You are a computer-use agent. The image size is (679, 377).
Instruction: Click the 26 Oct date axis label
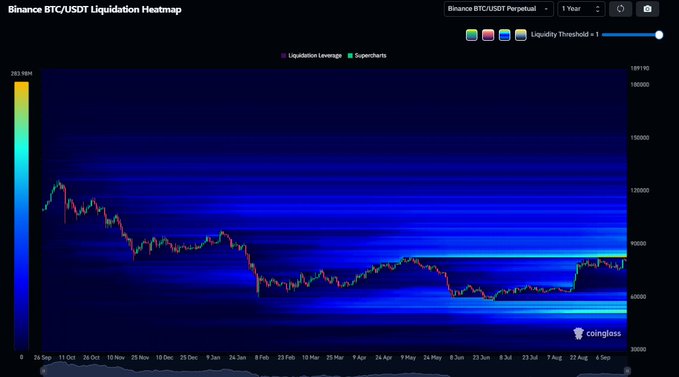(x=91, y=358)
